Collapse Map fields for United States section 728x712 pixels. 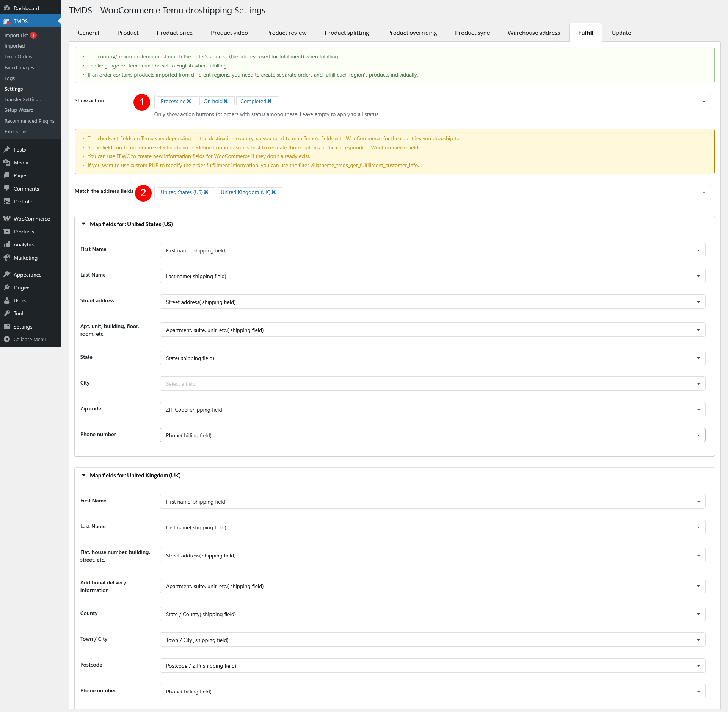pyautogui.click(x=83, y=224)
